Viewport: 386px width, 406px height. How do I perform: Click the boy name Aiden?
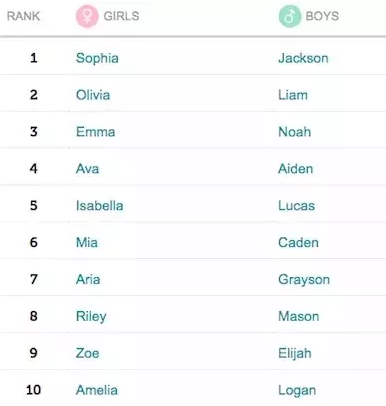click(x=296, y=169)
